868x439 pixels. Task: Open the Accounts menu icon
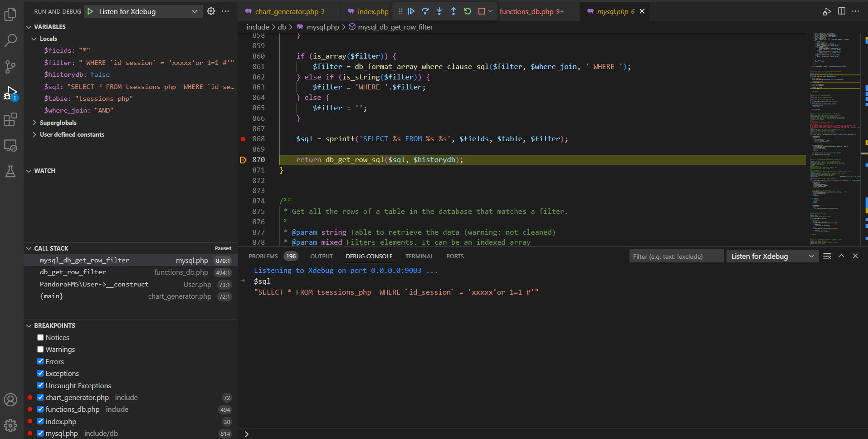coord(10,400)
